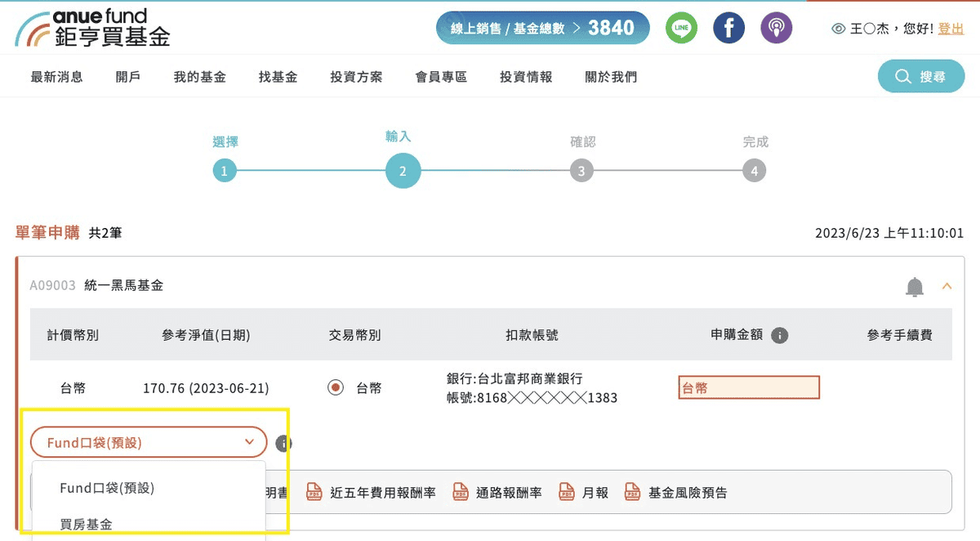
Task: Click info icon beside Fund口袋 dropdown
Action: tap(283, 443)
